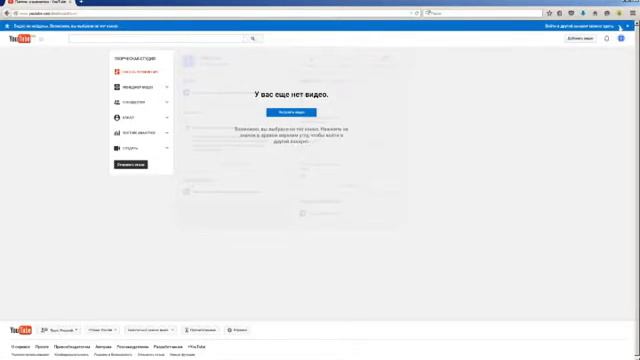This screenshot has width=640, height=360.
Task: Click the footer Authors link
Action: pyautogui.click(x=103, y=347)
